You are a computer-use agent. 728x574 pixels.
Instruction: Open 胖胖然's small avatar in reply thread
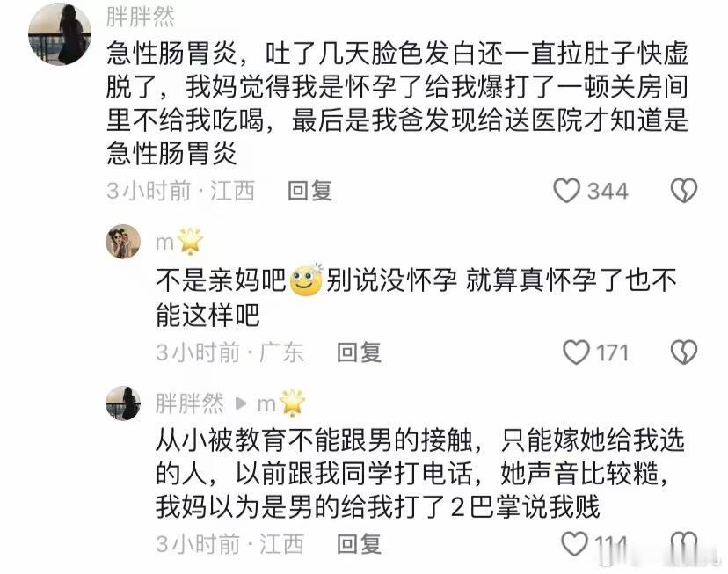click(x=123, y=403)
